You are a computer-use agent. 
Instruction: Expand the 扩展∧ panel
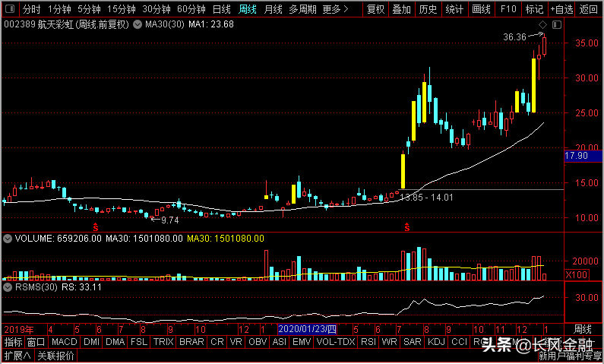tap(17, 355)
